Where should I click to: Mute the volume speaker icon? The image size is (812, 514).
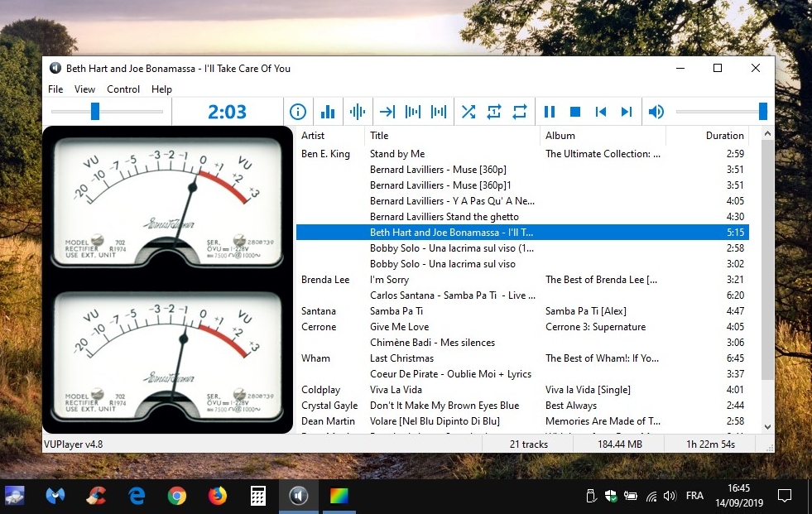pyautogui.click(x=656, y=111)
